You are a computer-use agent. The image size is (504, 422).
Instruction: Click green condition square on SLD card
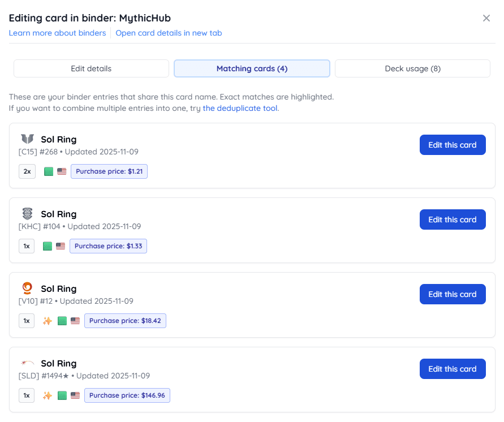62,395
